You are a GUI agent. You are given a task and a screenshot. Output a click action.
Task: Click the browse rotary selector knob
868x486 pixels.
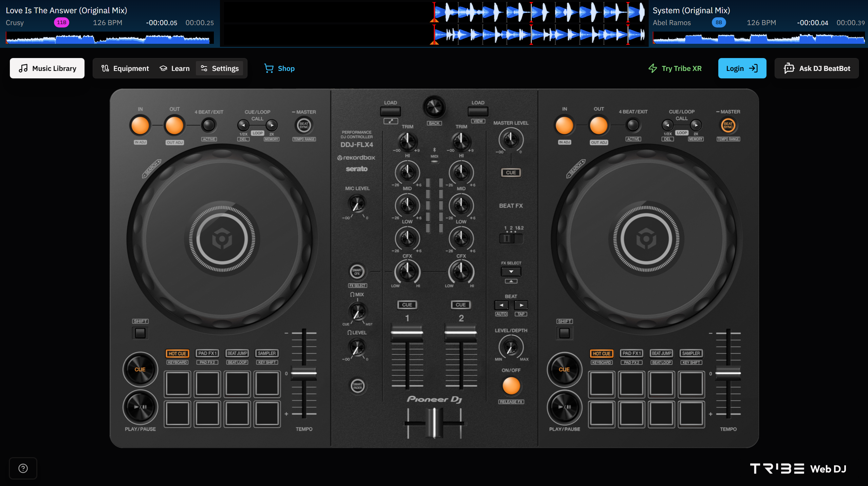point(434,108)
